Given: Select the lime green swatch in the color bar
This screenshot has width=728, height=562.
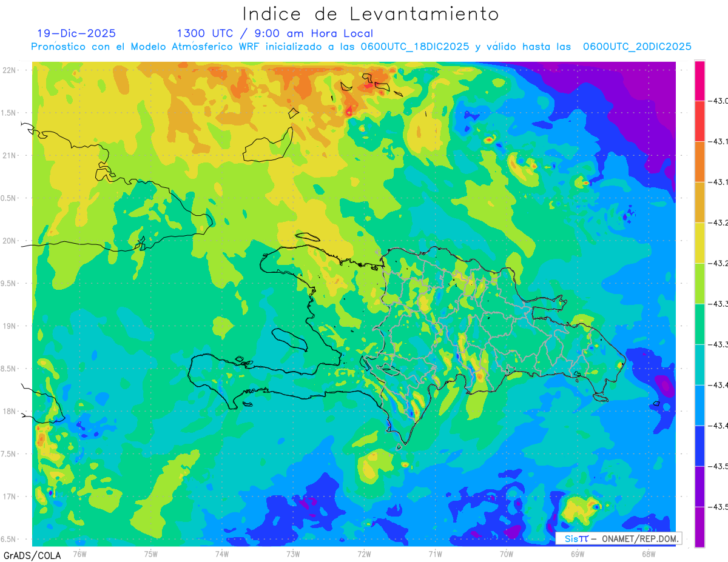Looking at the screenshot, I should [699, 284].
